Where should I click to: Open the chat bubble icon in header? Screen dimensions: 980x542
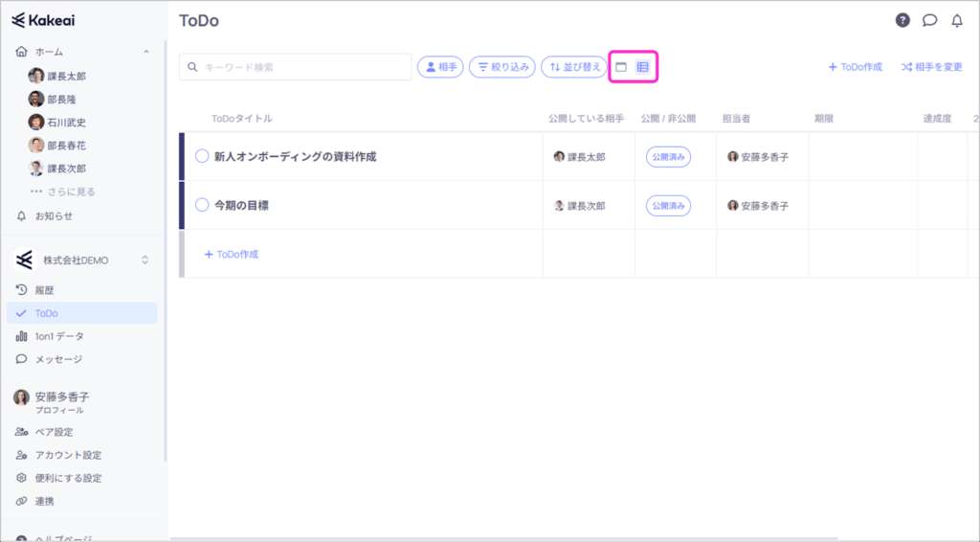[929, 20]
